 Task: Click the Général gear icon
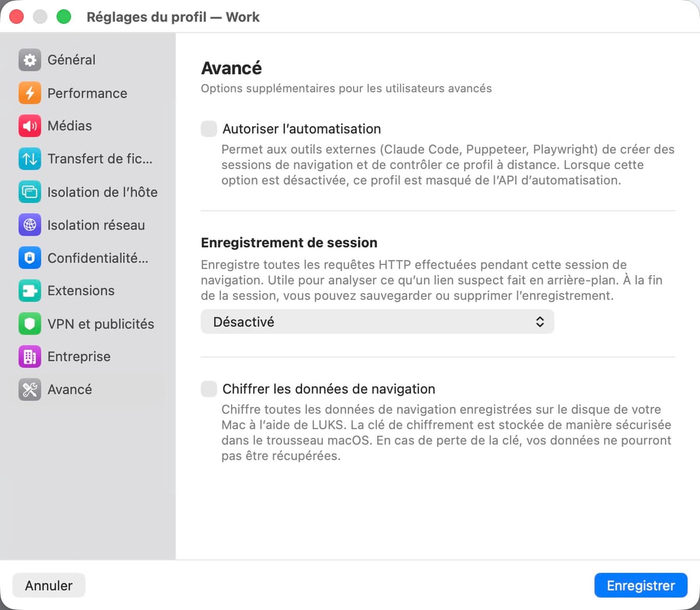pyautogui.click(x=30, y=60)
